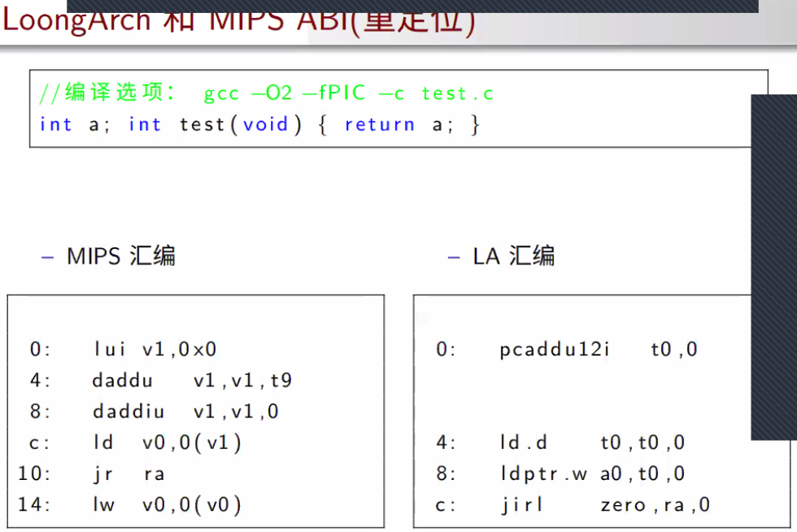
Task: Click the C code line 'int a; int test(void)'
Action: [x=171, y=124]
